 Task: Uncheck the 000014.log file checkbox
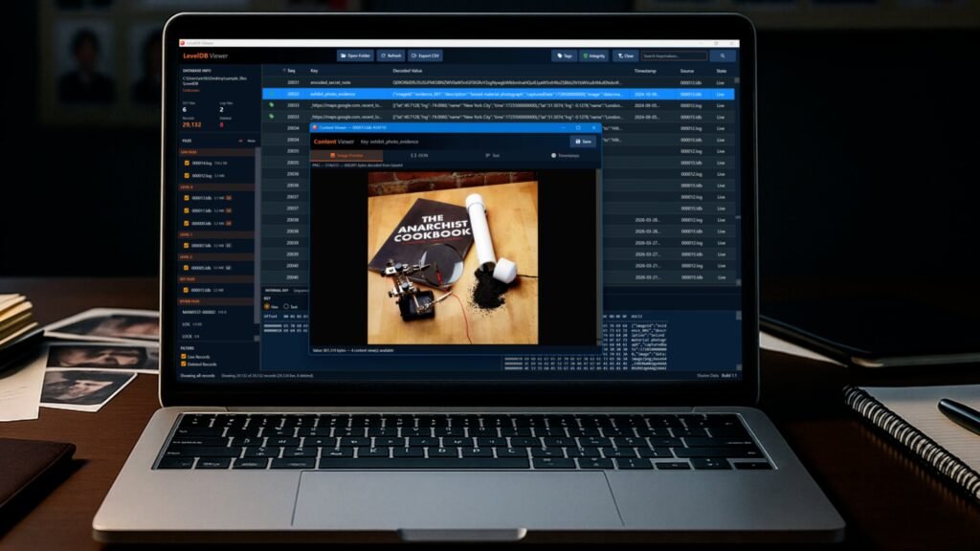(x=187, y=164)
